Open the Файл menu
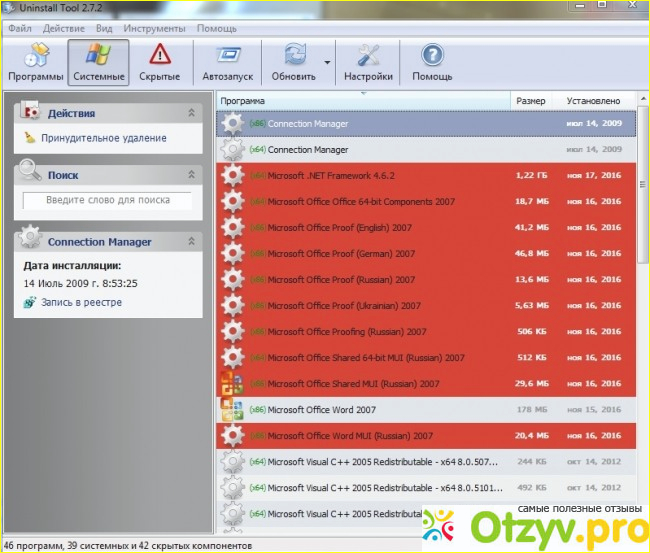Viewport: 650px width, 553px height. [x=19, y=29]
